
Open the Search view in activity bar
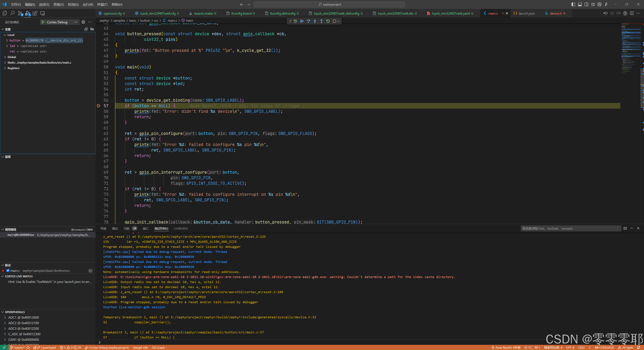pyautogui.click(x=12, y=13)
